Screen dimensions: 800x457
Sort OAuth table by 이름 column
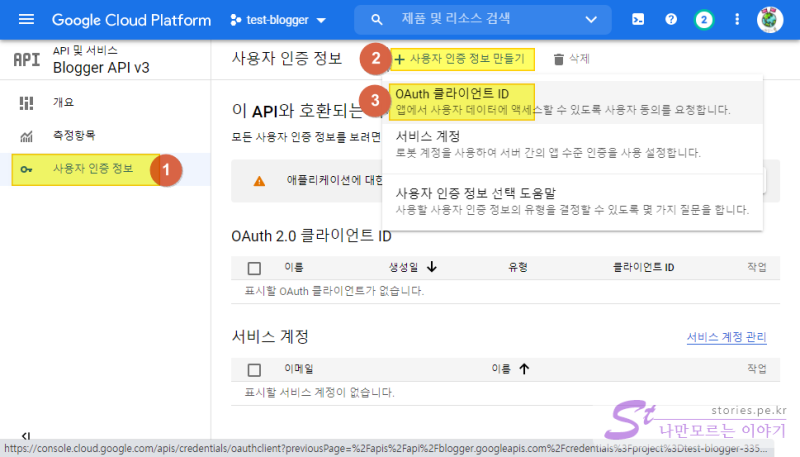pyautogui.click(x=293, y=267)
